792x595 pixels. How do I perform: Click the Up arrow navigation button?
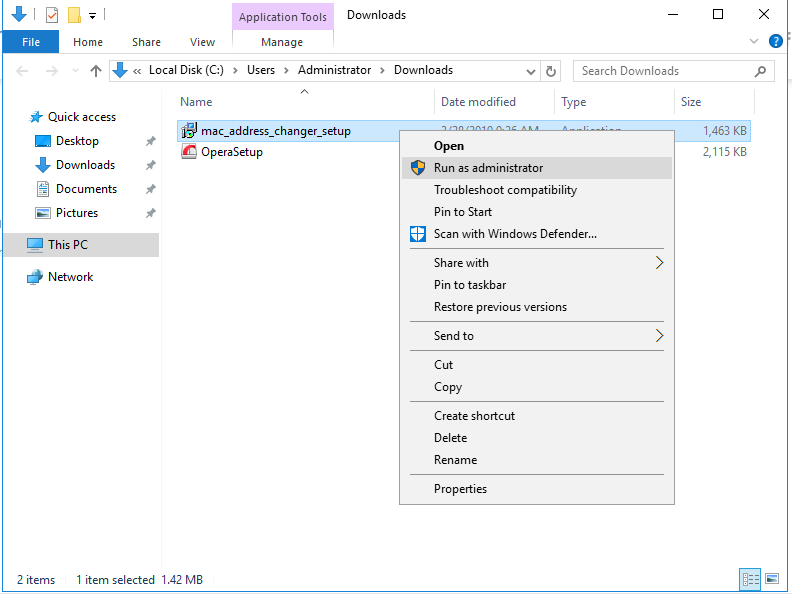(x=96, y=71)
